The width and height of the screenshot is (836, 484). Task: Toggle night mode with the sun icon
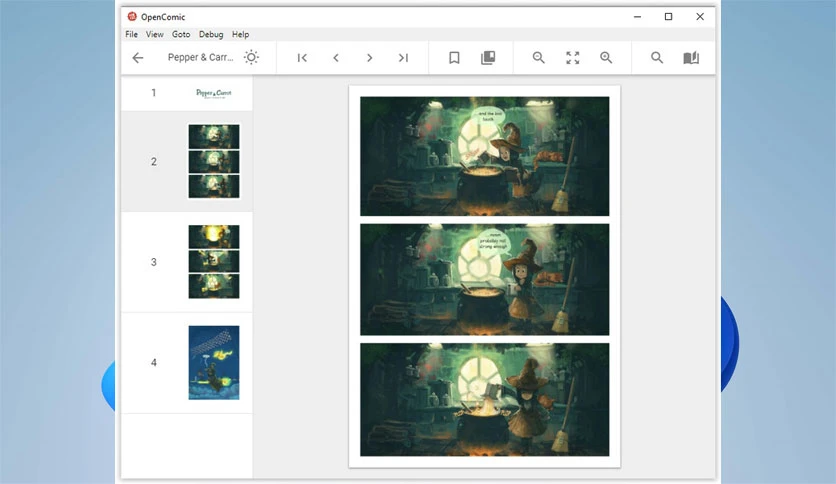251,57
